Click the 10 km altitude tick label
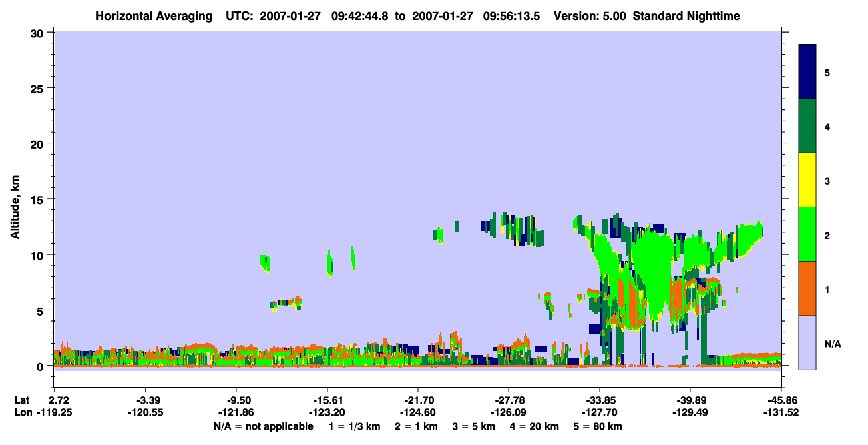 tap(39, 255)
